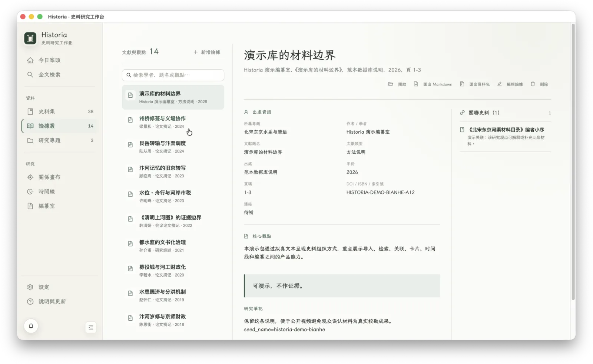
Task: Click 編輯論據 edit action
Action: (x=510, y=84)
